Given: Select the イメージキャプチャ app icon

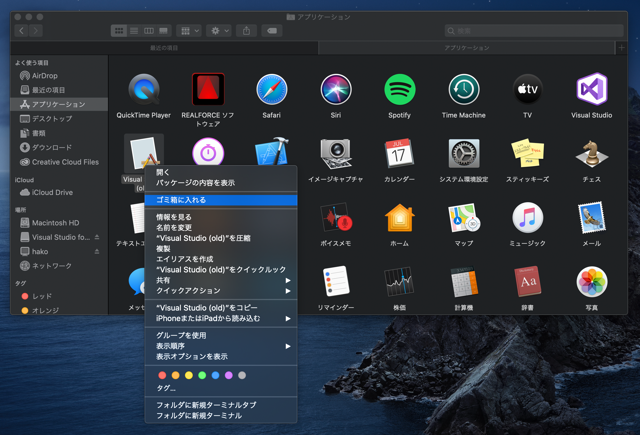Looking at the screenshot, I should 336,154.
